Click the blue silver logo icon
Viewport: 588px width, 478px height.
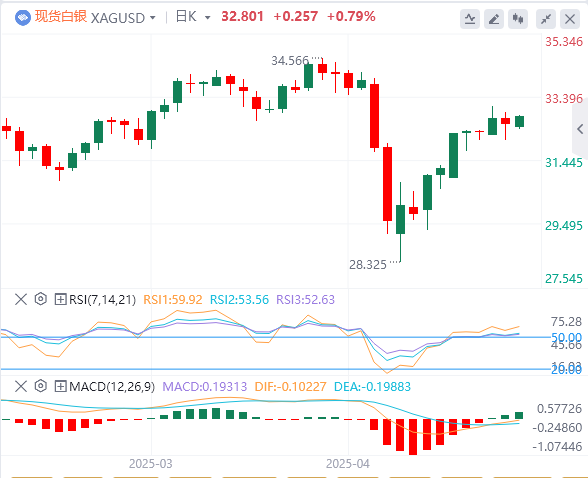23,18
